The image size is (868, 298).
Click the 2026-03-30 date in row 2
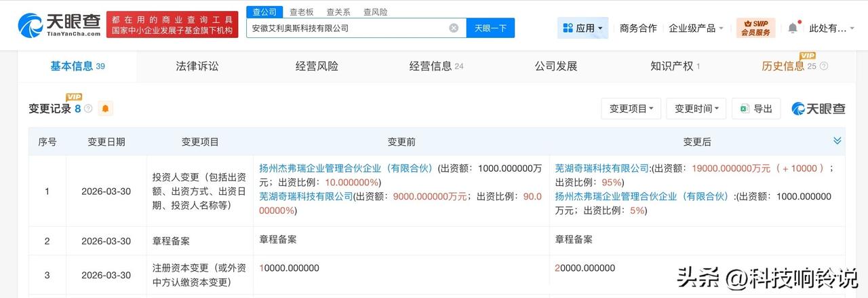coord(106,241)
